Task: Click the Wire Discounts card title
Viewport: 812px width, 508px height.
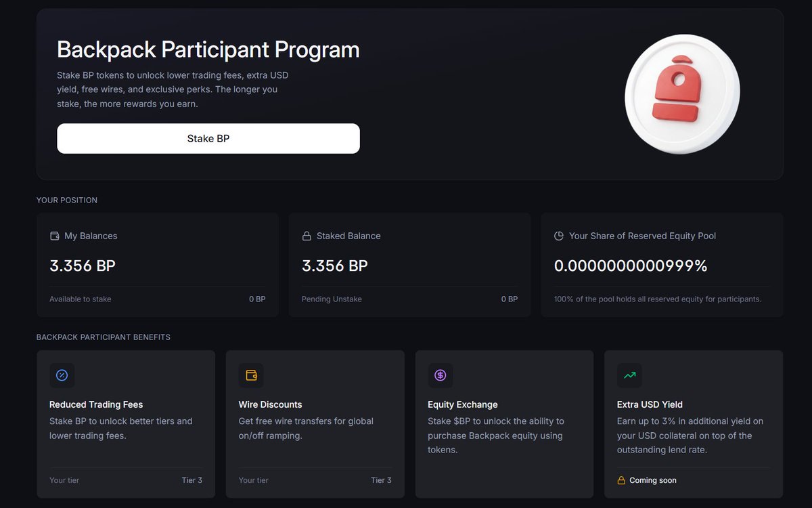Action: click(x=271, y=404)
